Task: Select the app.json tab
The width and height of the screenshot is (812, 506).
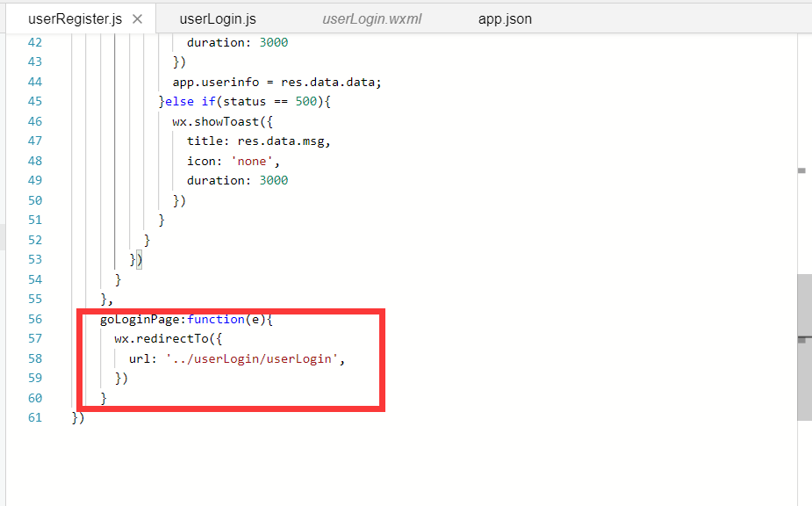Action: click(505, 19)
